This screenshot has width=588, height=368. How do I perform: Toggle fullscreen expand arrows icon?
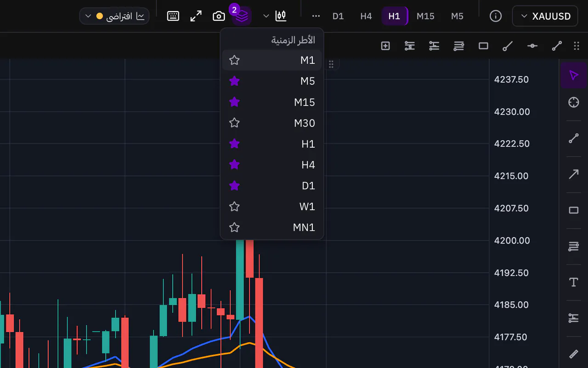point(196,16)
